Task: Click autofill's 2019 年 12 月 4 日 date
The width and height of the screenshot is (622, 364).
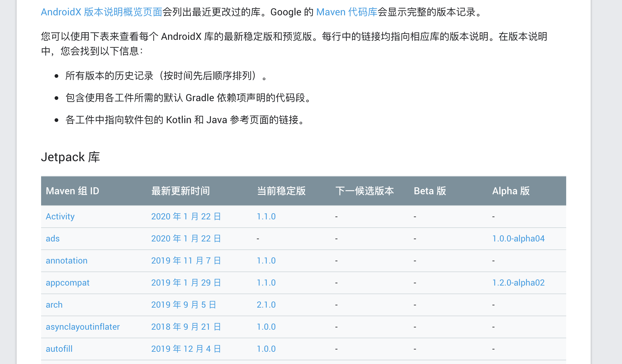Action: [186, 349]
